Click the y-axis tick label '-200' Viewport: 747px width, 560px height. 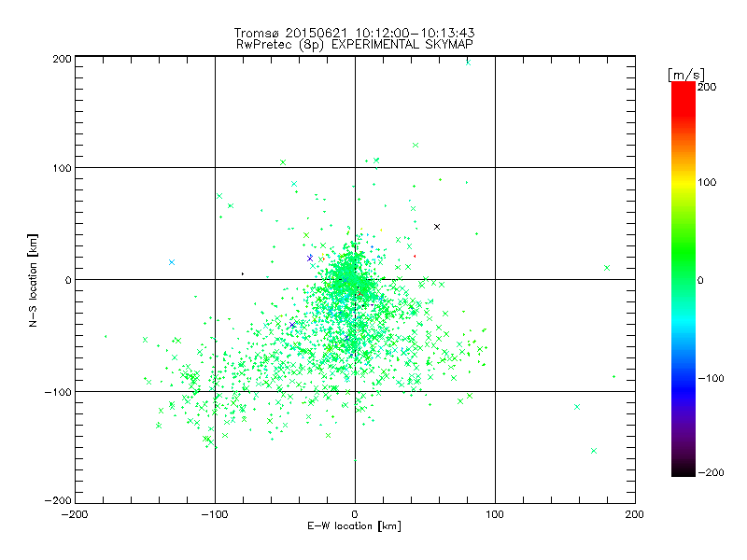(x=58, y=500)
